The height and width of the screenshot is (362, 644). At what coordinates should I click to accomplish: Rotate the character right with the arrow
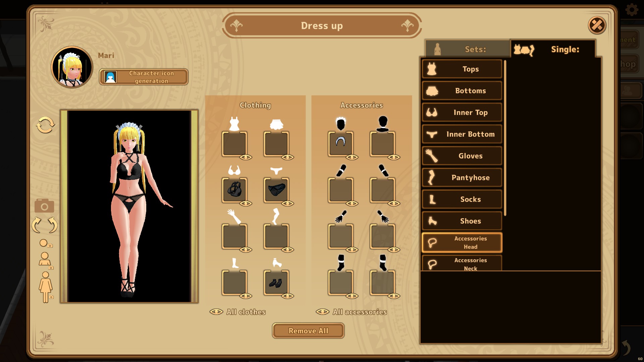tap(53, 225)
